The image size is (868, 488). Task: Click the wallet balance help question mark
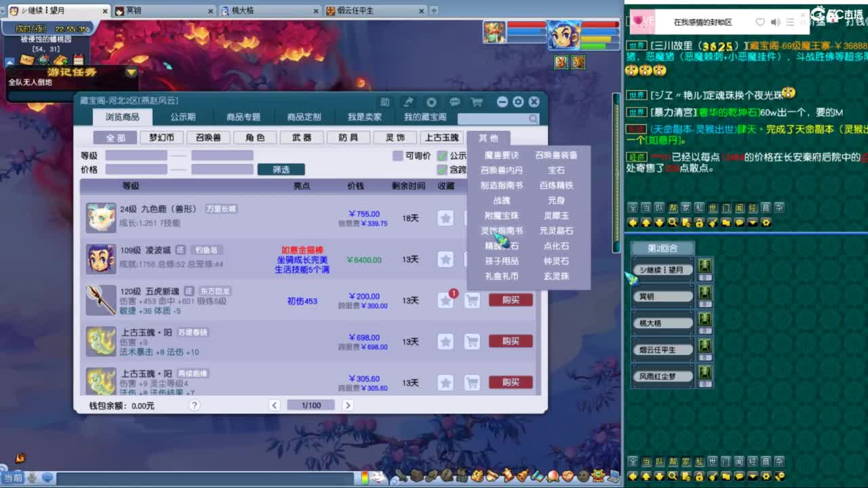195,405
